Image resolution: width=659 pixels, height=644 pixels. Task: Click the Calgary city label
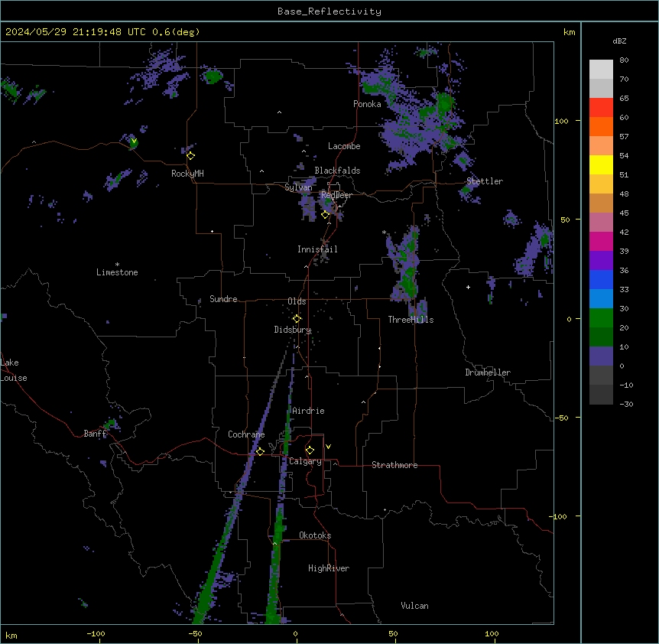pyautogui.click(x=305, y=461)
